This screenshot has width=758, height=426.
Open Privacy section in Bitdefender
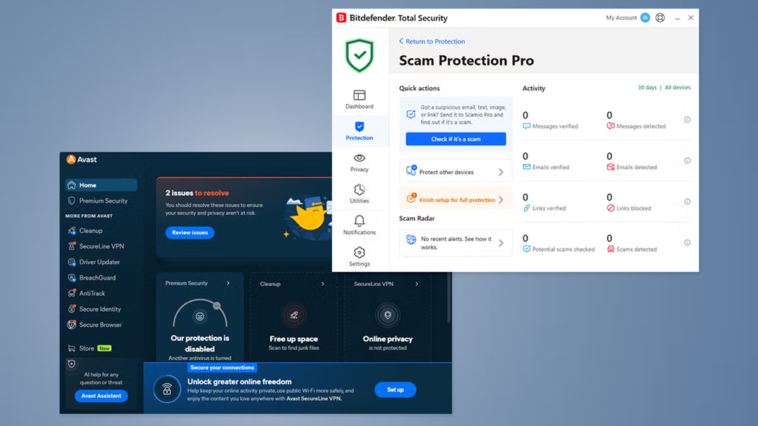tap(359, 162)
